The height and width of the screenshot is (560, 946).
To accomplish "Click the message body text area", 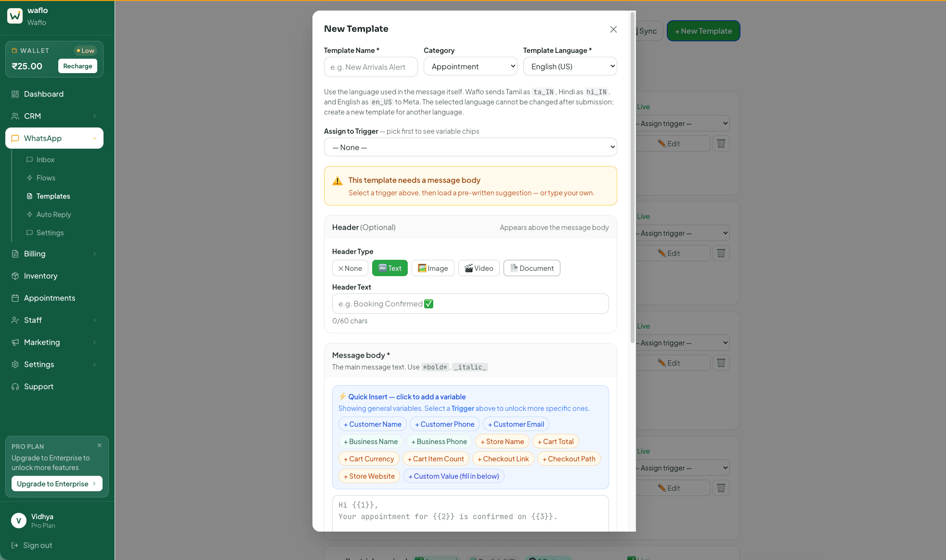I will tap(470, 513).
